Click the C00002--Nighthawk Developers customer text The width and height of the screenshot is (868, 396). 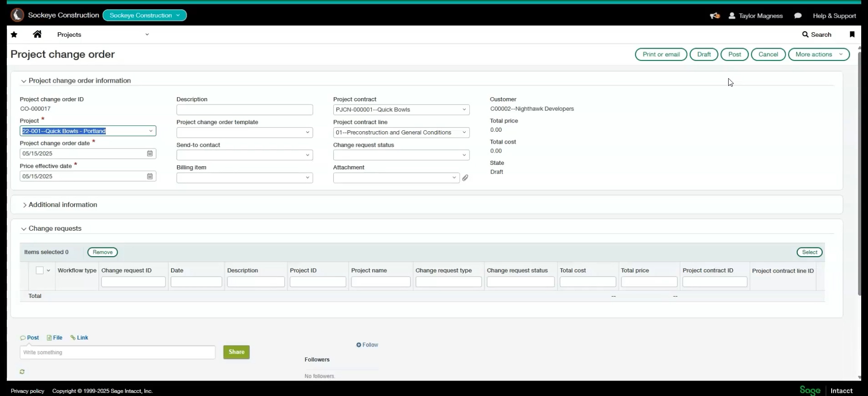532,109
